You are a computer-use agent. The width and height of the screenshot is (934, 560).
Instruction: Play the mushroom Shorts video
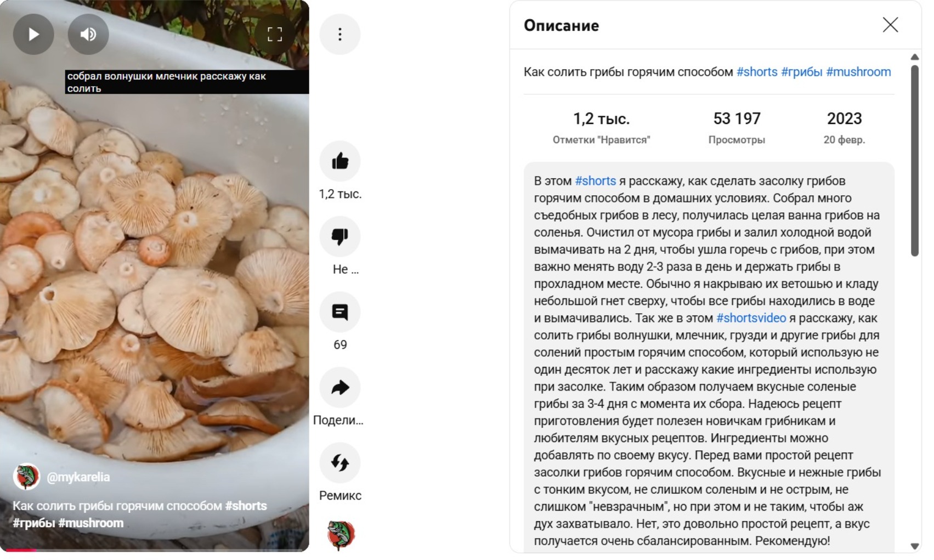point(33,34)
